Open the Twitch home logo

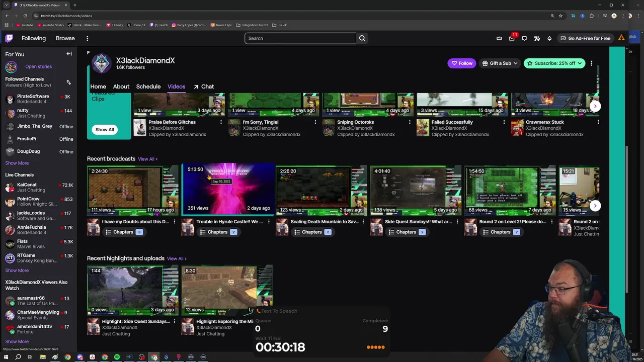(x=9, y=38)
